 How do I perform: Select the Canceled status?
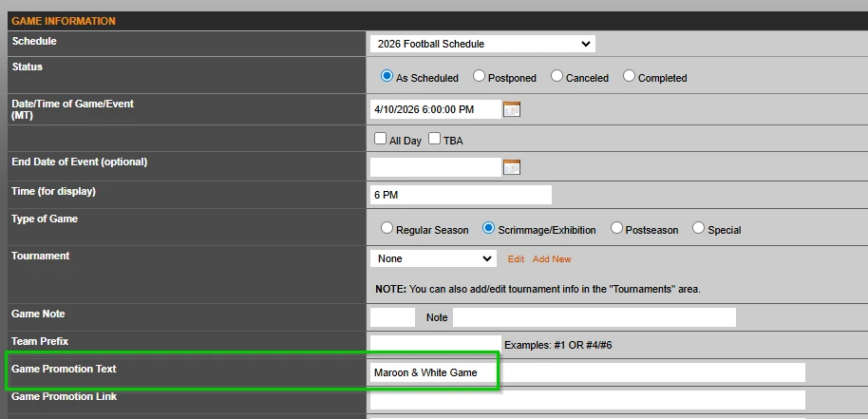[557, 76]
